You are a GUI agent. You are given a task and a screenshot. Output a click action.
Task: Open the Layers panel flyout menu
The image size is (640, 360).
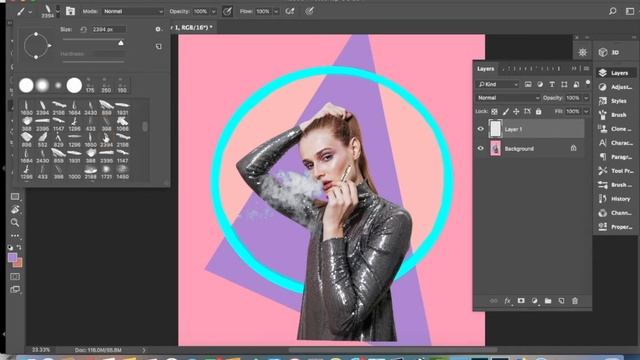click(586, 69)
